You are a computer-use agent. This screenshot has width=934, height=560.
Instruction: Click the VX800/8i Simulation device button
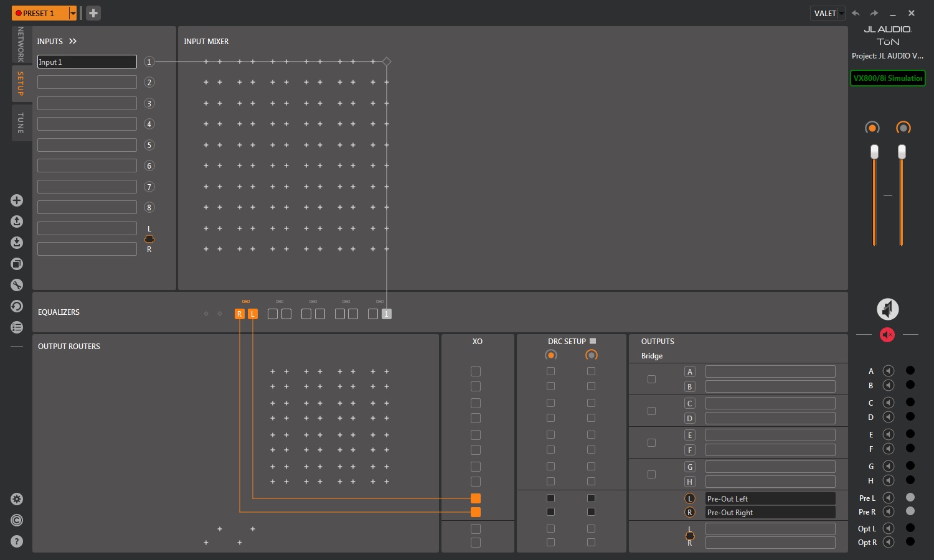click(x=887, y=78)
